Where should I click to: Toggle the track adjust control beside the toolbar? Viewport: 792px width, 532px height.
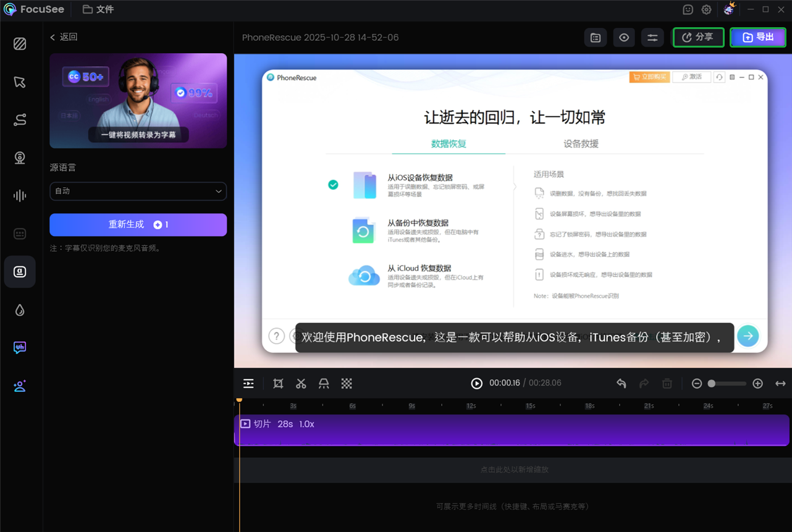(248, 383)
